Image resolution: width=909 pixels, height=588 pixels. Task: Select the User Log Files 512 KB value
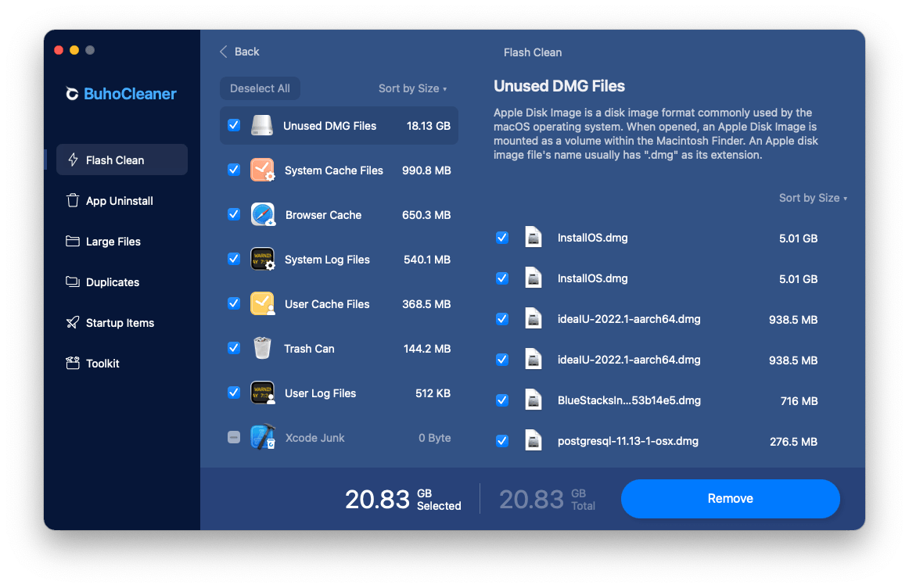[433, 393]
